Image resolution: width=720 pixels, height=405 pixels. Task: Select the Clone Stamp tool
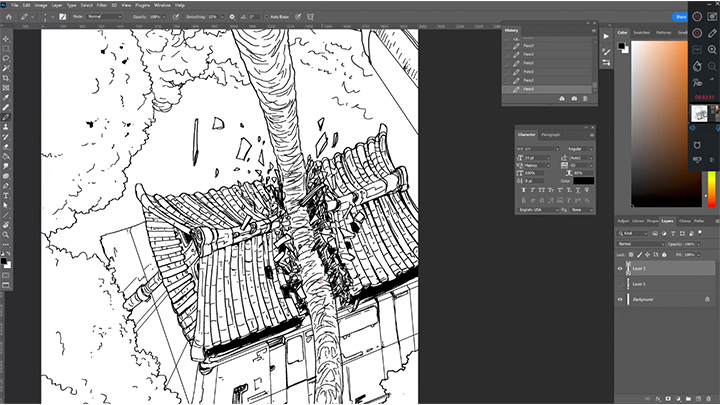[6, 127]
